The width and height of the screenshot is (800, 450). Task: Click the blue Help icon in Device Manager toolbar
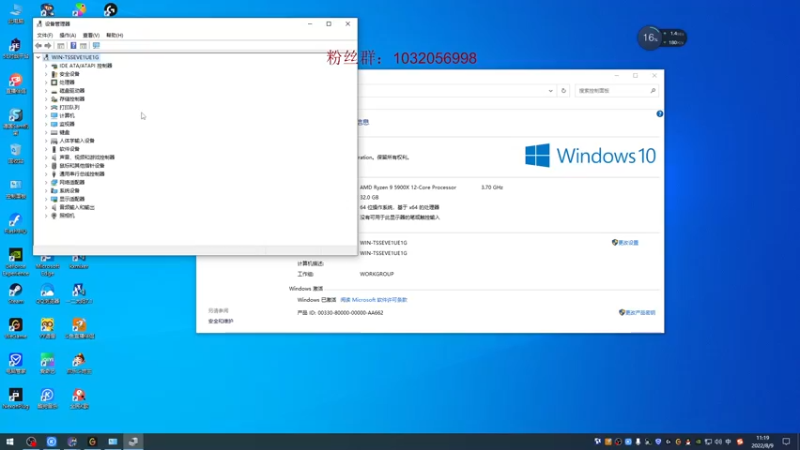(x=73, y=45)
